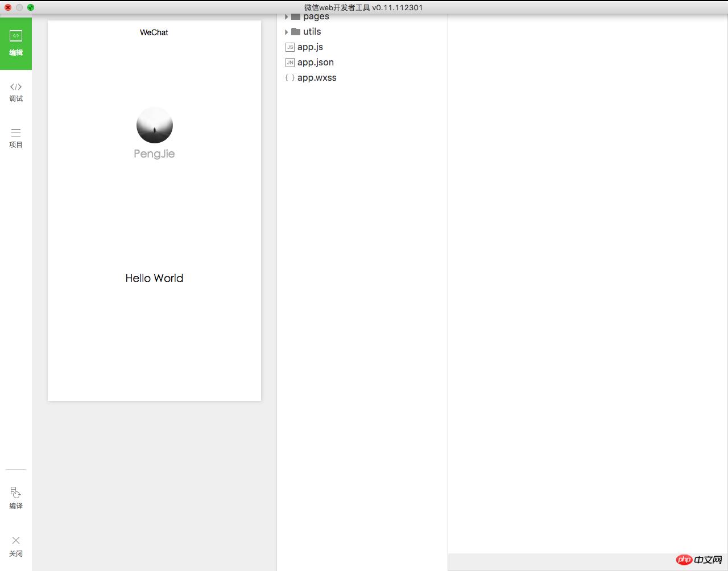Tap the Hello World text in simulator
This screenshot has width=728, height=571.
pos(154,278)
